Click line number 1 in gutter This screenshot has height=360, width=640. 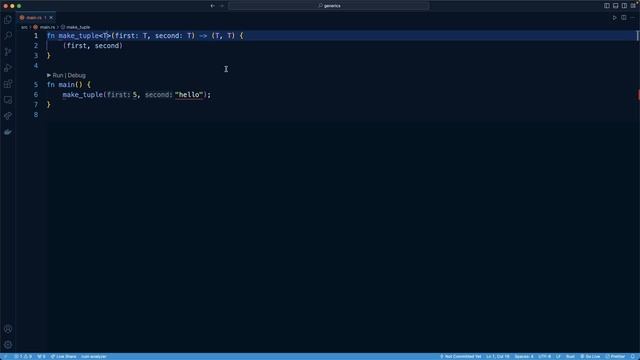[x=36, y=36]
